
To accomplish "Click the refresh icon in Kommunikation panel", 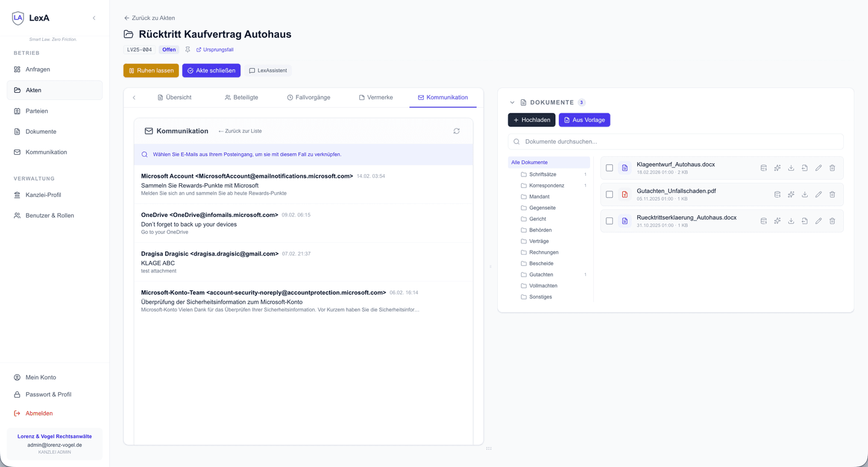I will coord(456,131).
